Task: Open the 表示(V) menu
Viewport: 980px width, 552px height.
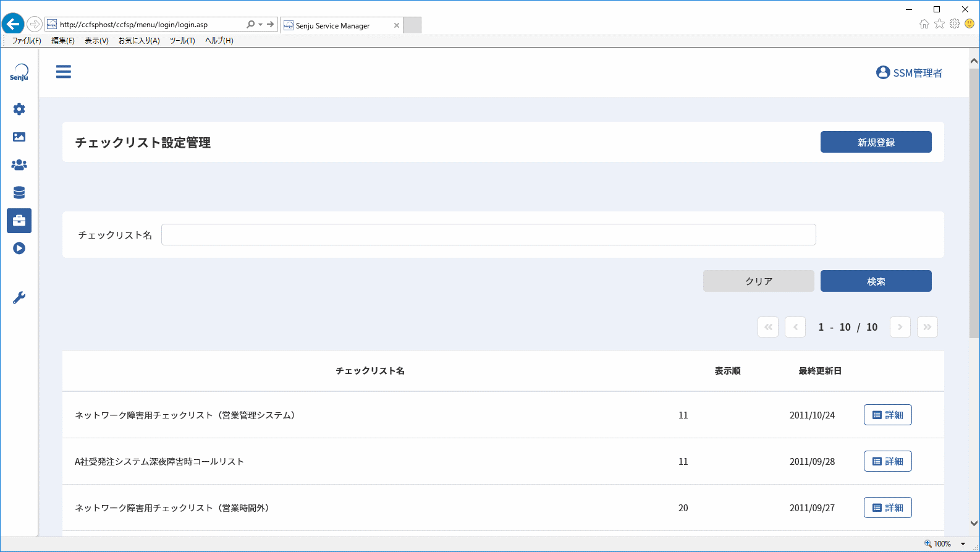Action: (x=96, y=41)
